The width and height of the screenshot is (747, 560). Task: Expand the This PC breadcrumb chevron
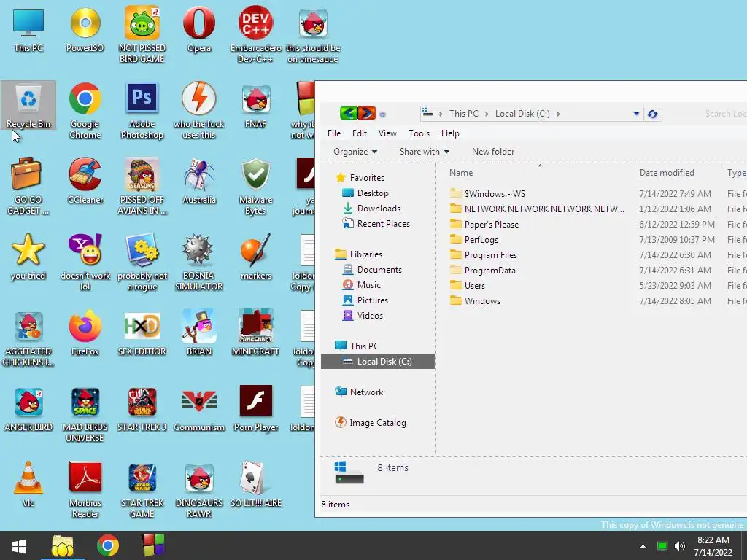pos(487,114)
